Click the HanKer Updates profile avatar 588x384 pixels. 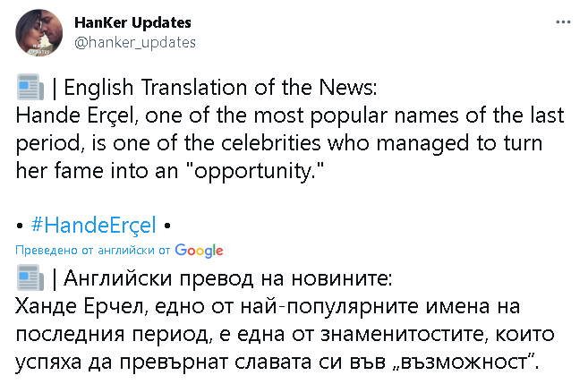pos(38,33)
